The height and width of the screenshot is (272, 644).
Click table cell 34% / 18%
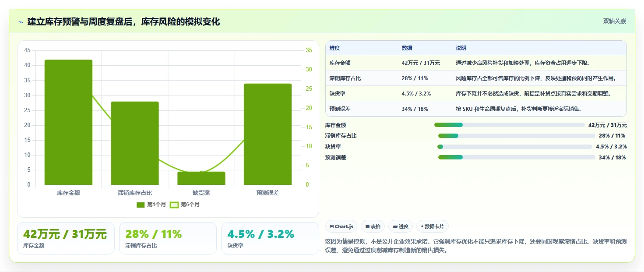pos(415,109)
